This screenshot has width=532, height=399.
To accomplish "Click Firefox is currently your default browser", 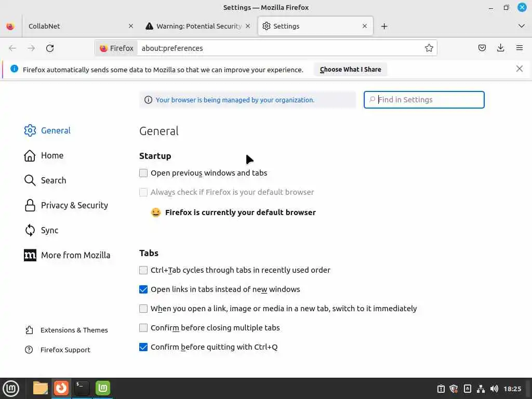I will point(240,212).
